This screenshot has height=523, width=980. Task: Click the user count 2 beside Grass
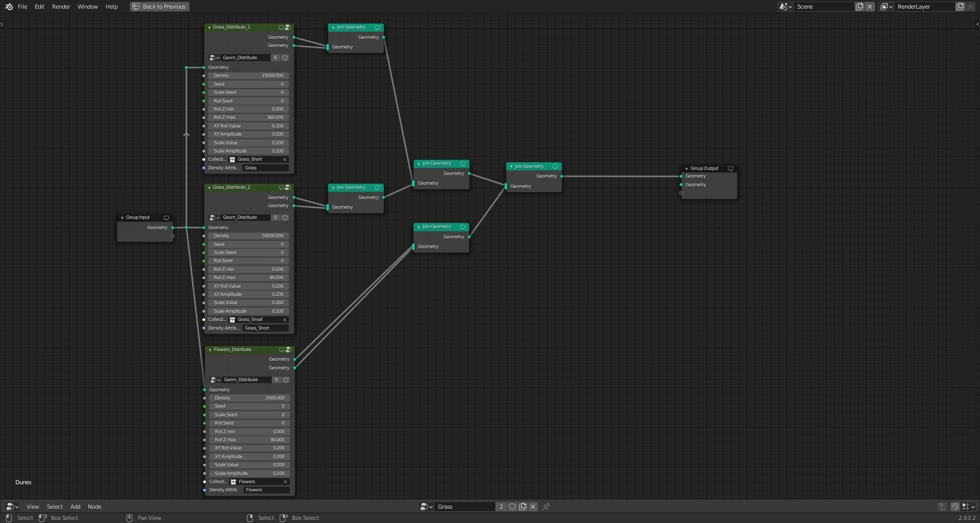pyautogui.click(x=501, y=507)
